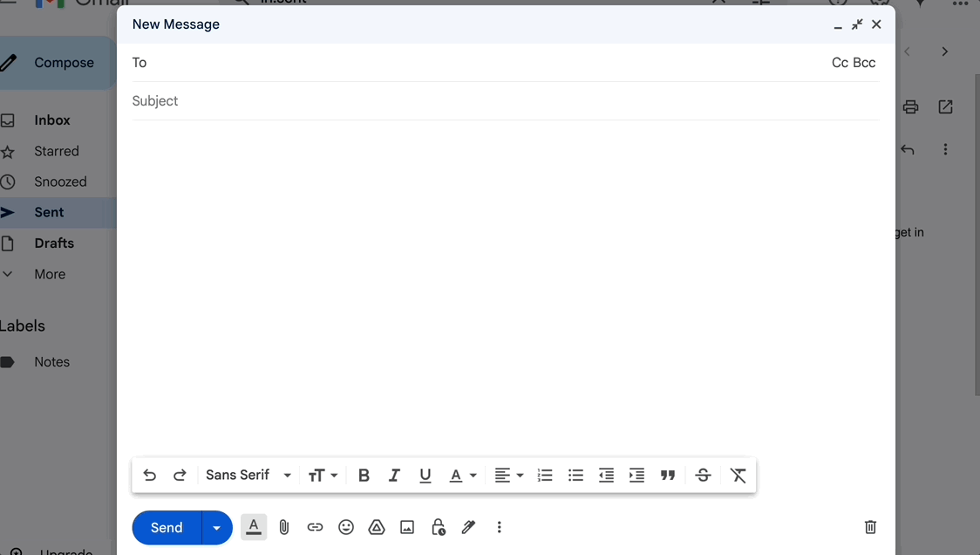This screenshot has height=555, width=980.
Task: Go to the next email arrow
Action: (945, 51)
